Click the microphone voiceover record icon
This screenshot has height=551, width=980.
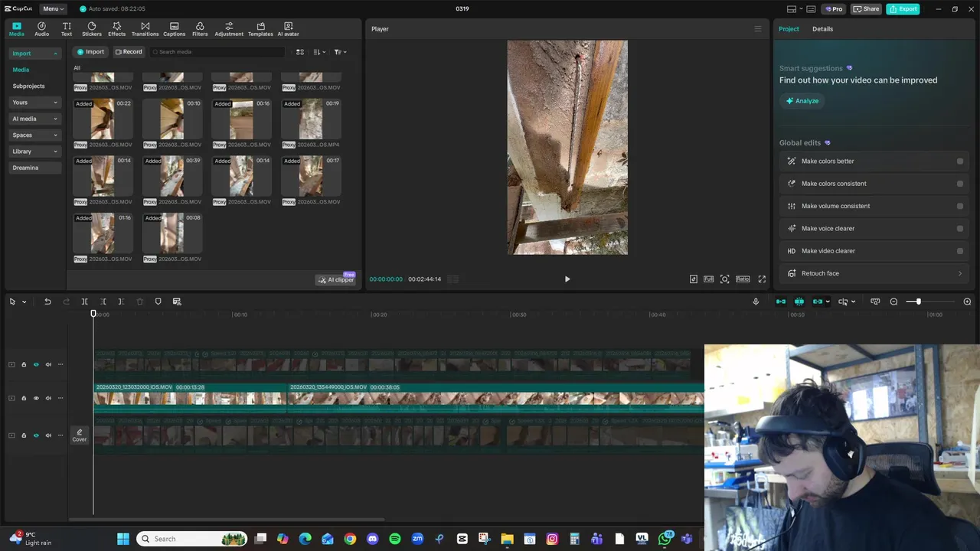click(756, 302)
